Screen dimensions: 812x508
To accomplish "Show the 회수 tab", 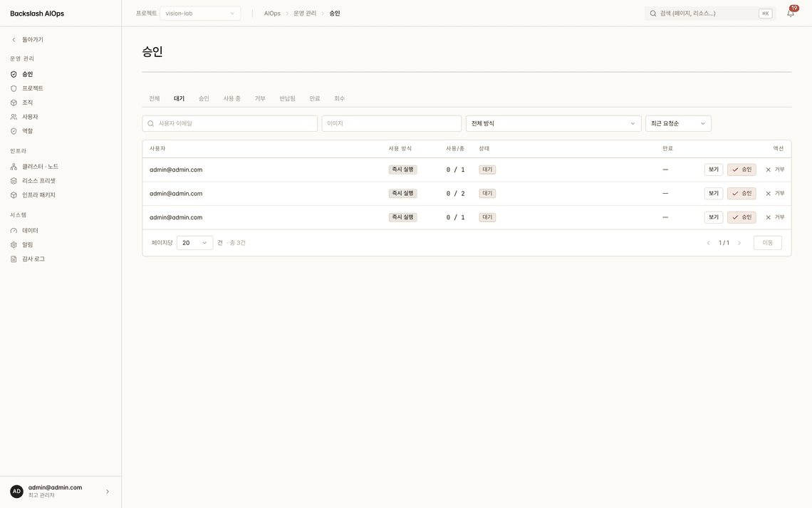I will point(340,98).
